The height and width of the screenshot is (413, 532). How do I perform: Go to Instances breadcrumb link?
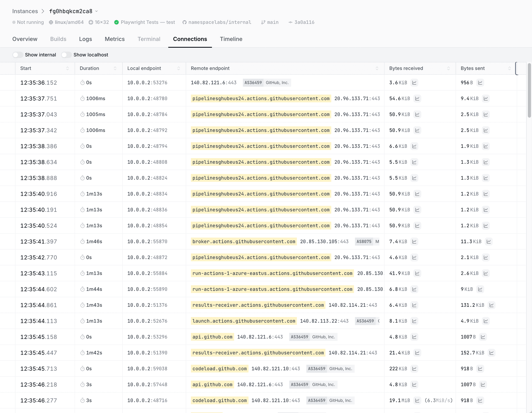tap(25, 11)
